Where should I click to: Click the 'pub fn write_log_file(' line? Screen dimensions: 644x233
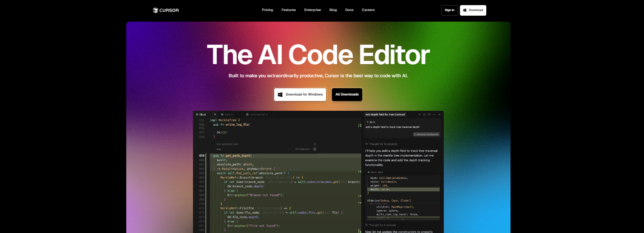pos(232,125)
